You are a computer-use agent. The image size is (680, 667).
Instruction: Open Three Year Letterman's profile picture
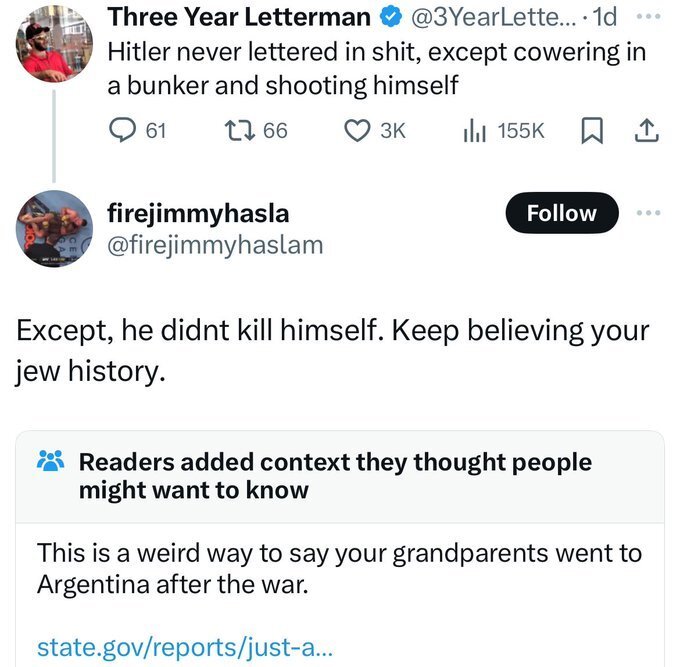[x=54, y=43]
